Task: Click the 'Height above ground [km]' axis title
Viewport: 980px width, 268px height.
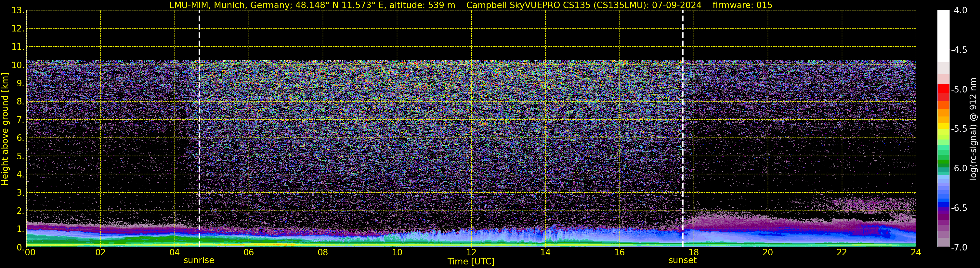Action: click(x=5, y=129)
